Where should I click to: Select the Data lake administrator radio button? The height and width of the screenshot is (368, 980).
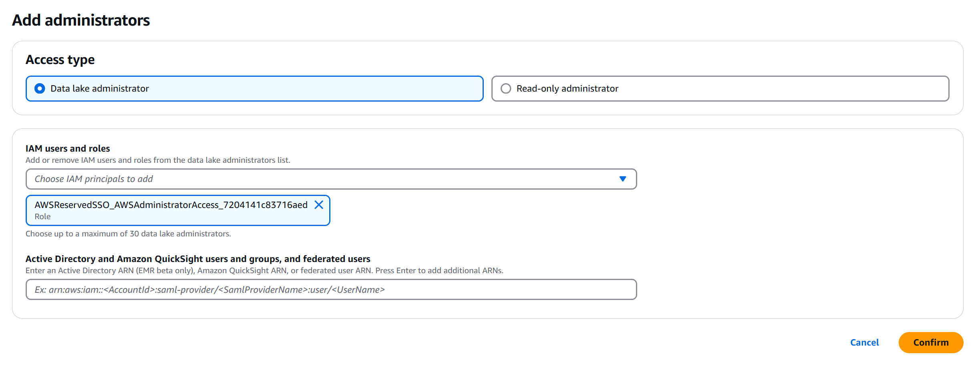pos(40,88)
